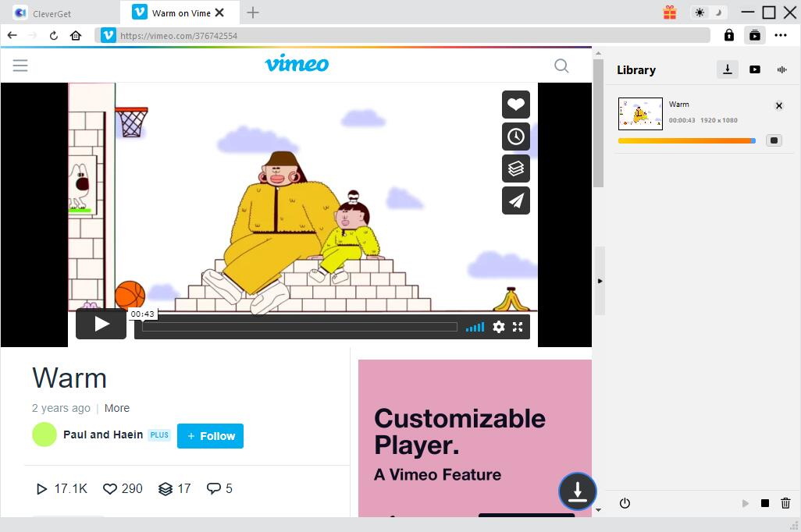Delete downloads with trash icon

pyautogui.click(x=785, y=503)
